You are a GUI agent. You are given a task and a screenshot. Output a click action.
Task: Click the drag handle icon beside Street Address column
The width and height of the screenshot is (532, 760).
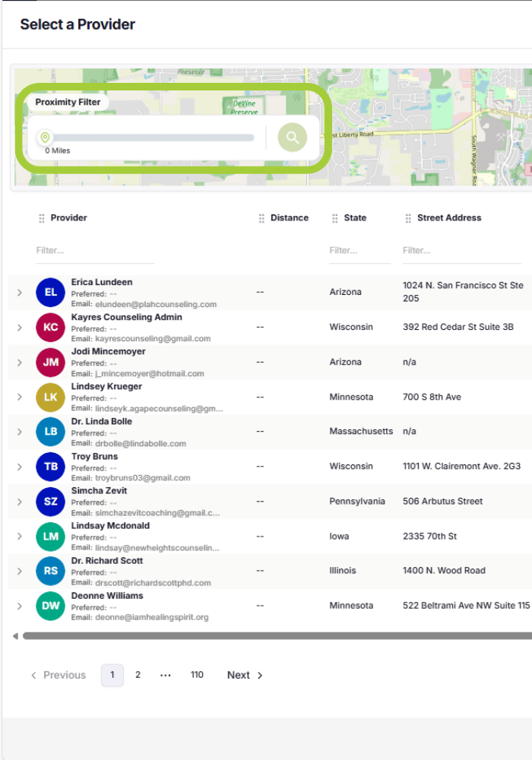tap(408, 218)
